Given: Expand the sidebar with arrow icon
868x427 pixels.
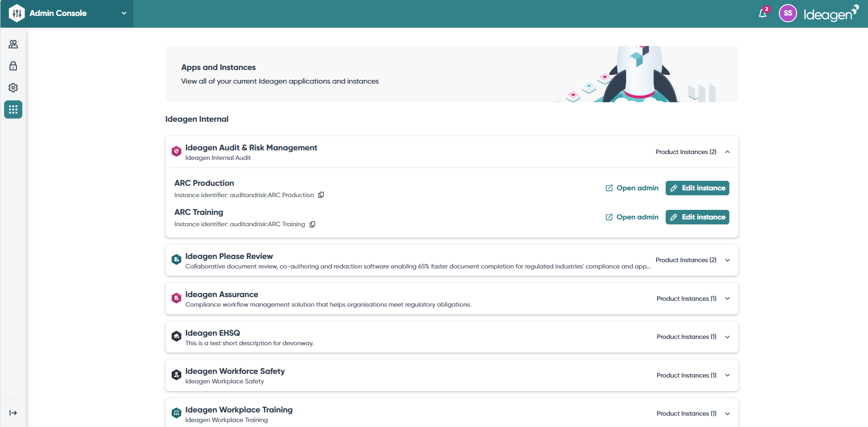Looking at the screenshot, I should click(x=13, y=413).
